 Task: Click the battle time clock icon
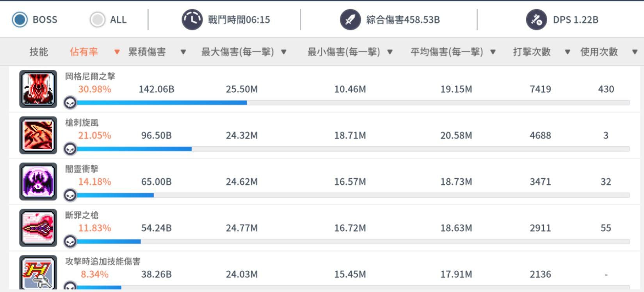[192, 19]
